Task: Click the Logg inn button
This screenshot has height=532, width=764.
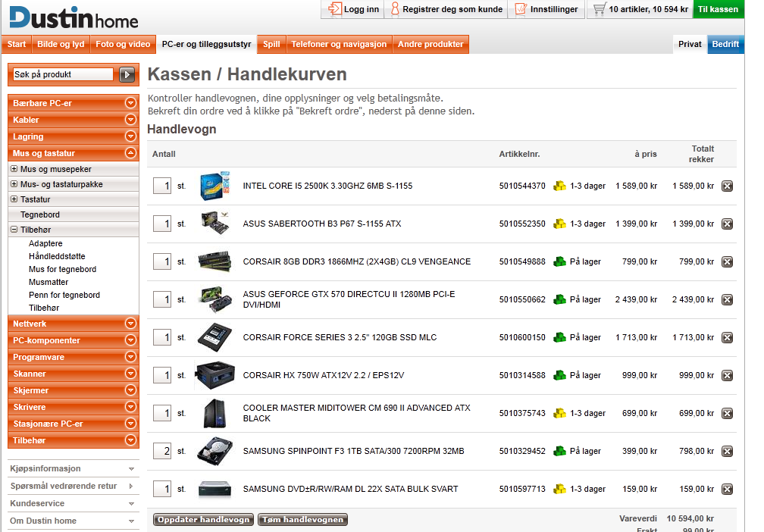Action: coord(352,9)
